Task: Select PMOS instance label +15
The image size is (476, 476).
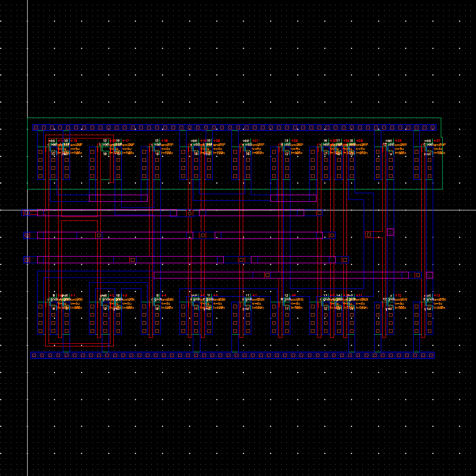Action: coord(74,141)
